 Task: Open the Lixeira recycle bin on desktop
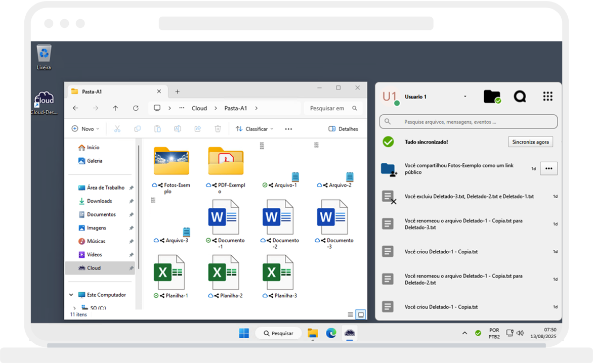44,55
